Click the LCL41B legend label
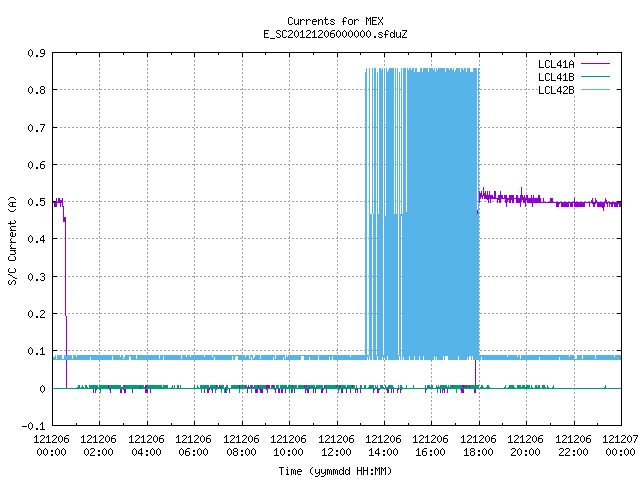The image size is (640, 480). coord(556,77)
